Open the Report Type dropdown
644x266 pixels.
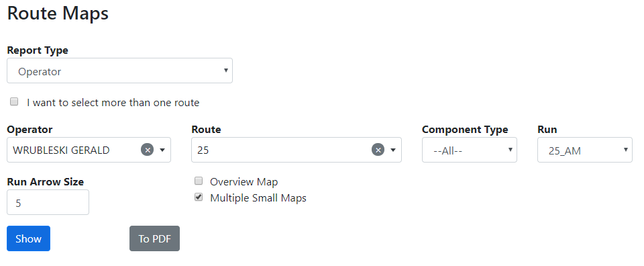tap(119, 71)
